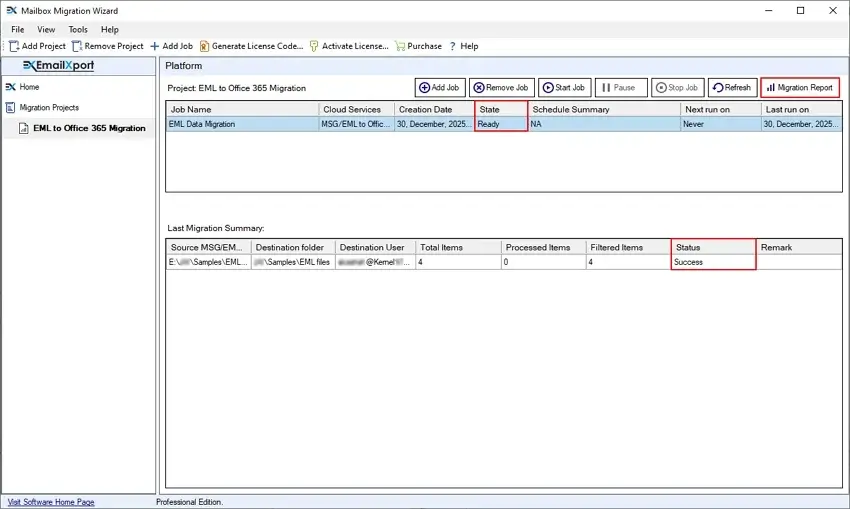Image resolution: width=850 pixels, height=509 pixels.
Task: Click the EML to Office 365 Migration project icon
Action: (x=23, y=128)
